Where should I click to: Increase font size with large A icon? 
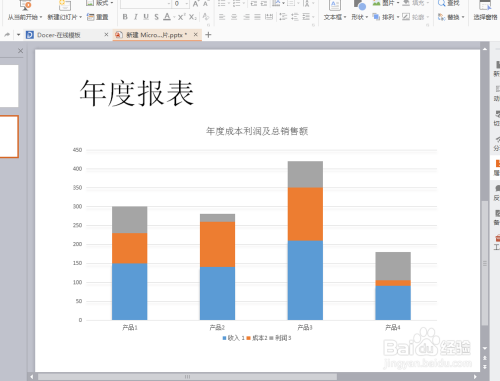click(196, 4)
